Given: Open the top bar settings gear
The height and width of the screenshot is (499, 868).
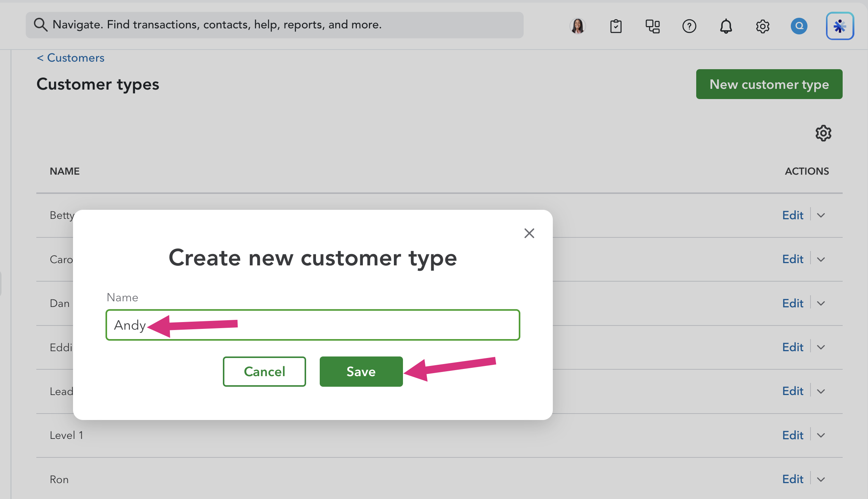Looking at the screenshot, I should pyautogui.click(x=763, y=26).
